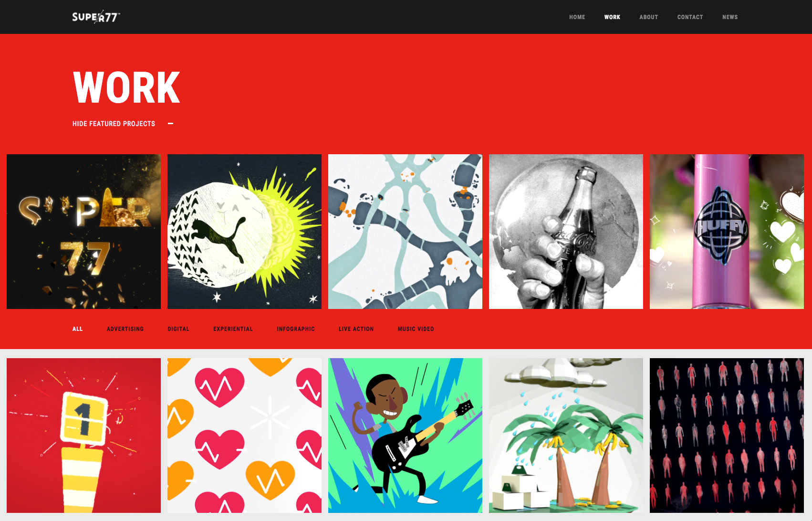Filter projects by Experiential
Image resolution: width=812 pixels, height=521 pixels.
coord(233,329)
